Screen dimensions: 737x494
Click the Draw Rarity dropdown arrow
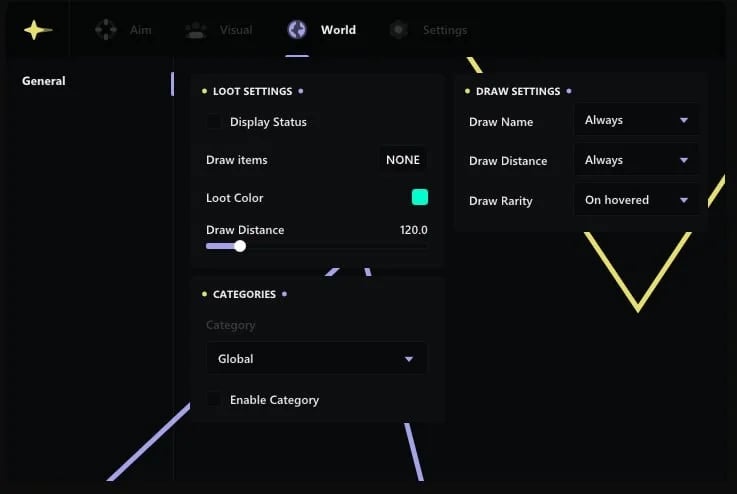(684, 200)
